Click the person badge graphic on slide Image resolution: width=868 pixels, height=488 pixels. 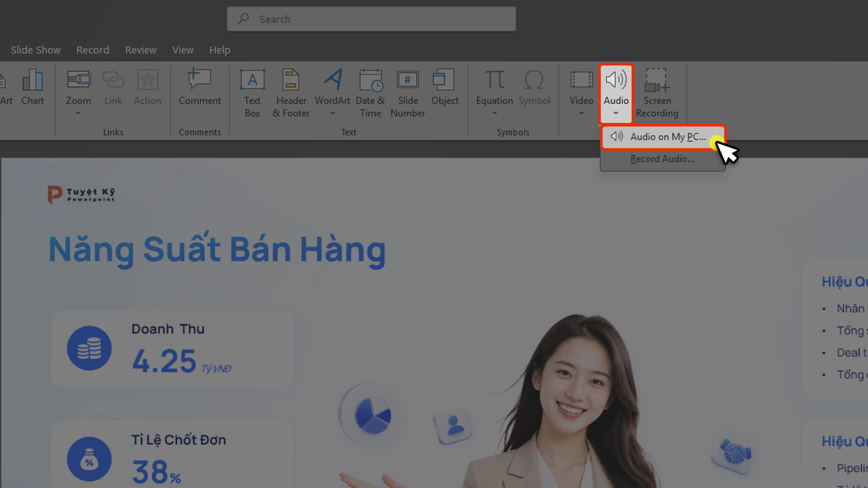tap(454, 427)
